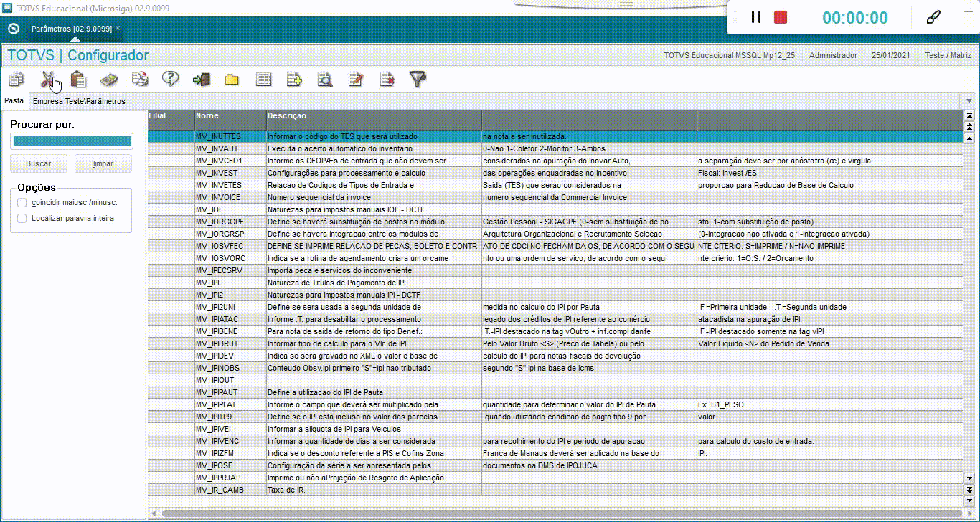Enable the coincidir maiusc./minusc. checkbox
Screen dimensions: 980x522
tap(22, 202)
